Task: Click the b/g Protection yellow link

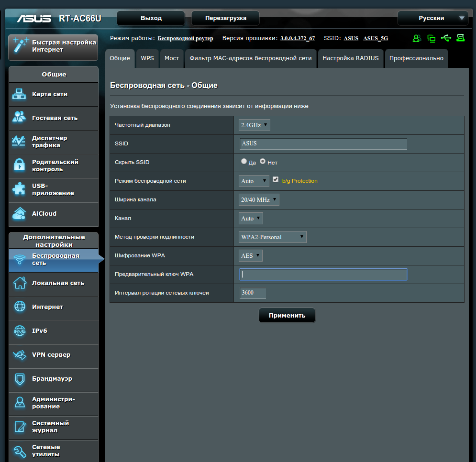Action: pos(299,181)
